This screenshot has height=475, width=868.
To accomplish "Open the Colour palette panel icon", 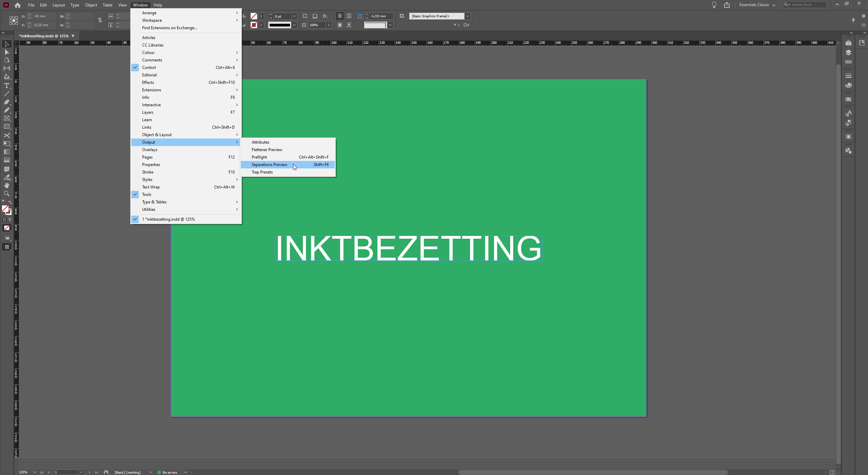I will pyautogui.click(x=848, y=85).
